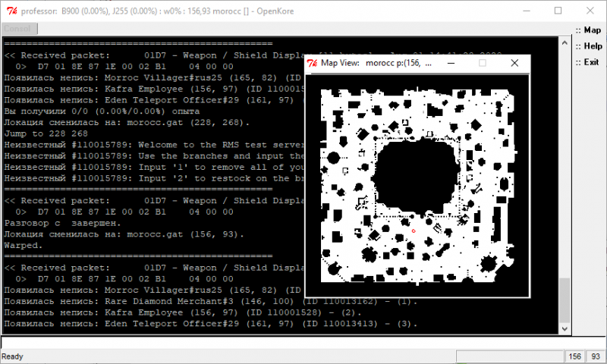Viewport: 607px width, 364px height.
Task: Close the Map View window
Action: [514, 63]
